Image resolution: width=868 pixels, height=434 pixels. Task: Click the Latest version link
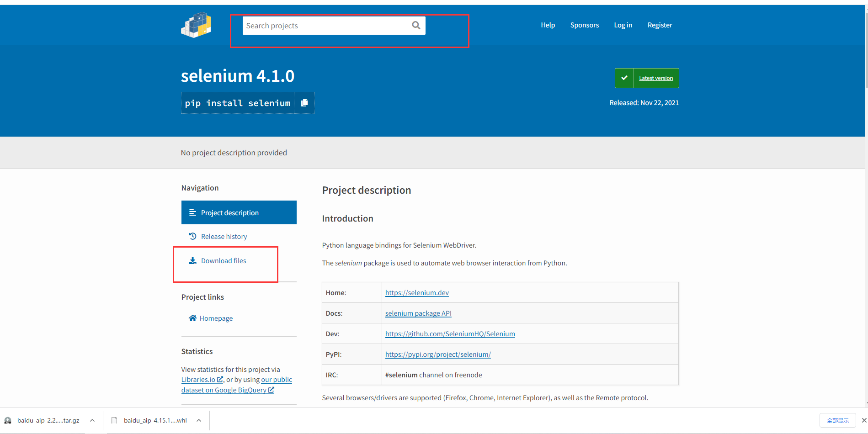[x=656, y=78]
